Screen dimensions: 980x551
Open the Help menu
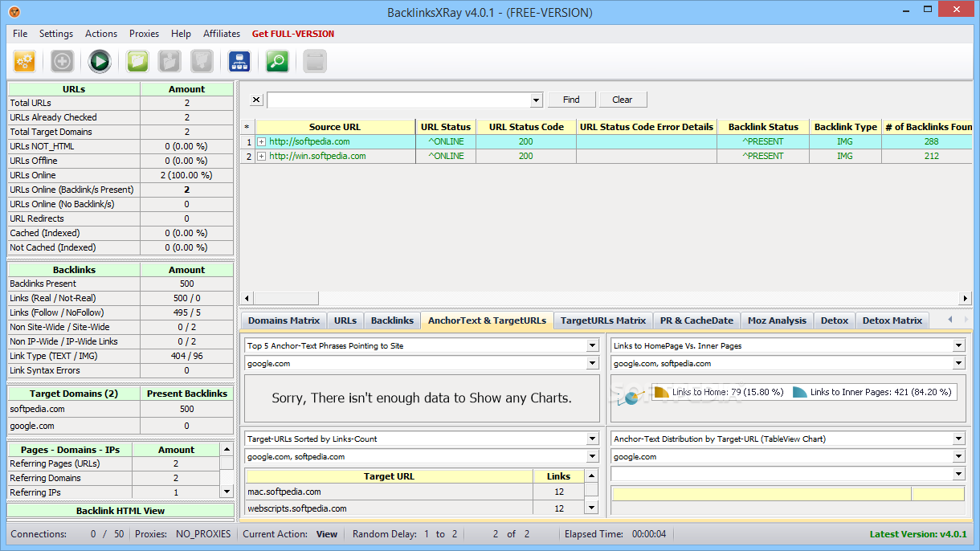pos(182,34)
